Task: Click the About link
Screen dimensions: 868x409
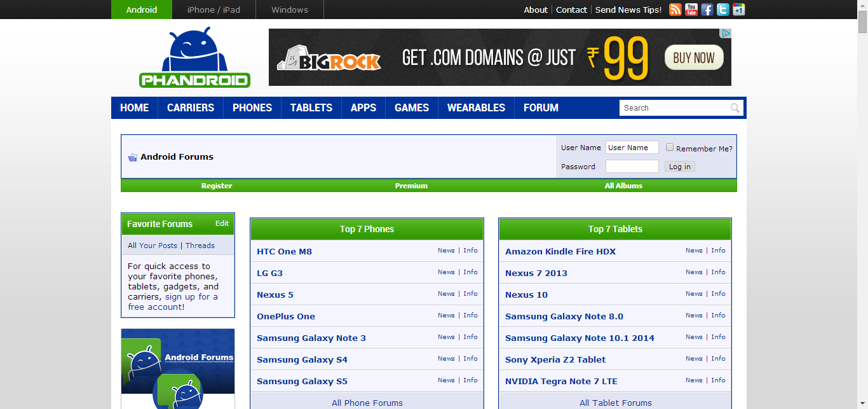Action: [536, 10]
